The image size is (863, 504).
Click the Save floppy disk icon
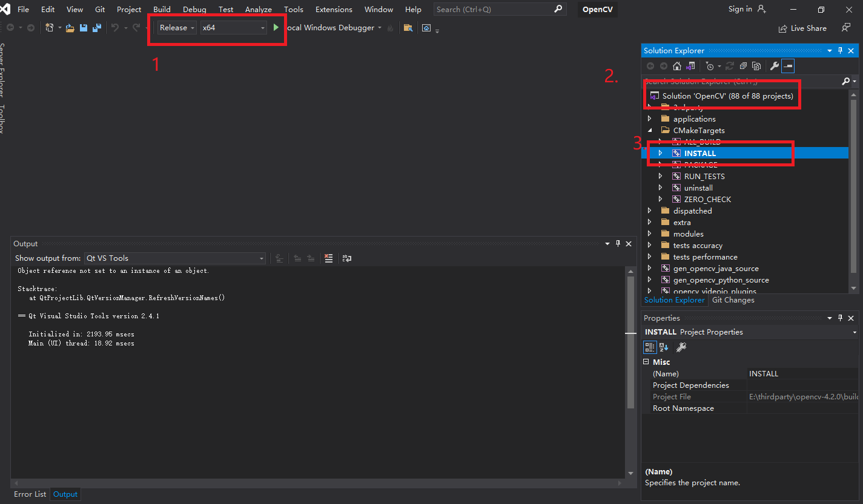(84, 28)
